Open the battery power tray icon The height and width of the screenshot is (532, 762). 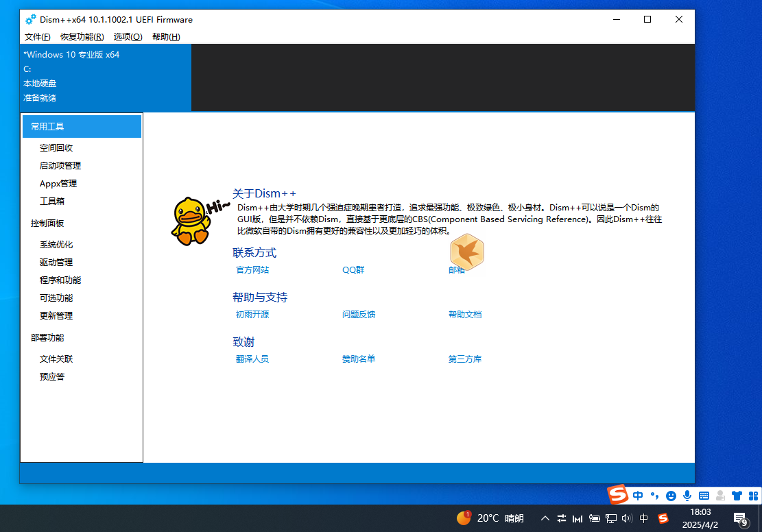click(594, 518)
